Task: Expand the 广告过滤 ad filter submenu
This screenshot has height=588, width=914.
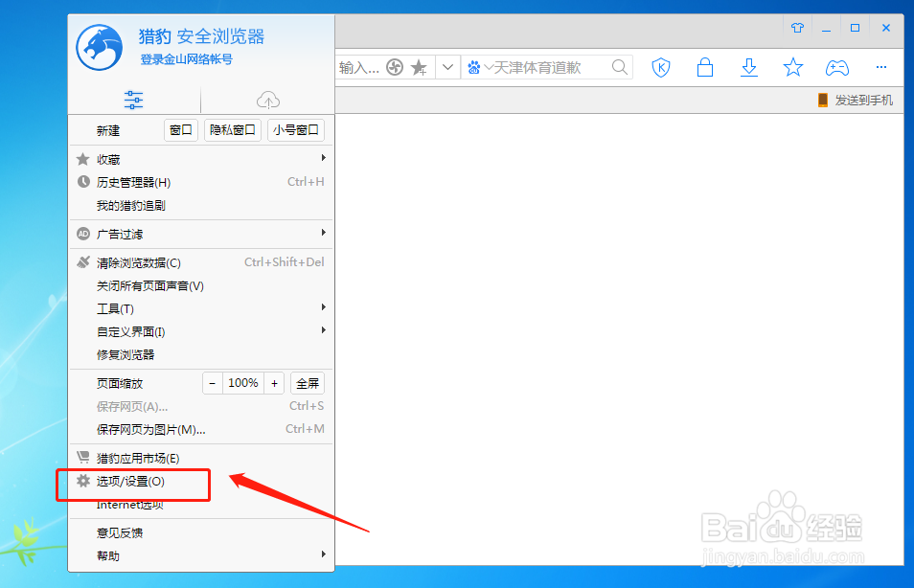Action: tap(201, 234)
